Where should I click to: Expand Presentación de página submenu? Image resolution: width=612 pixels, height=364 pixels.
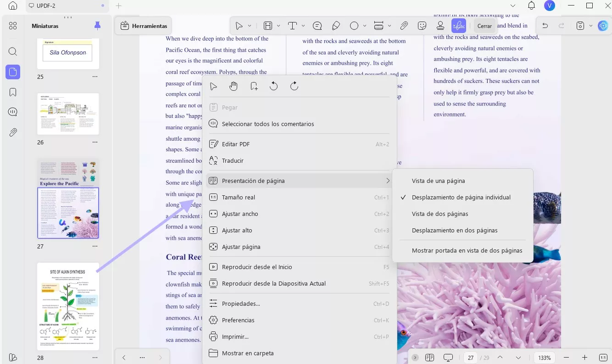click(x=299, y=181)
